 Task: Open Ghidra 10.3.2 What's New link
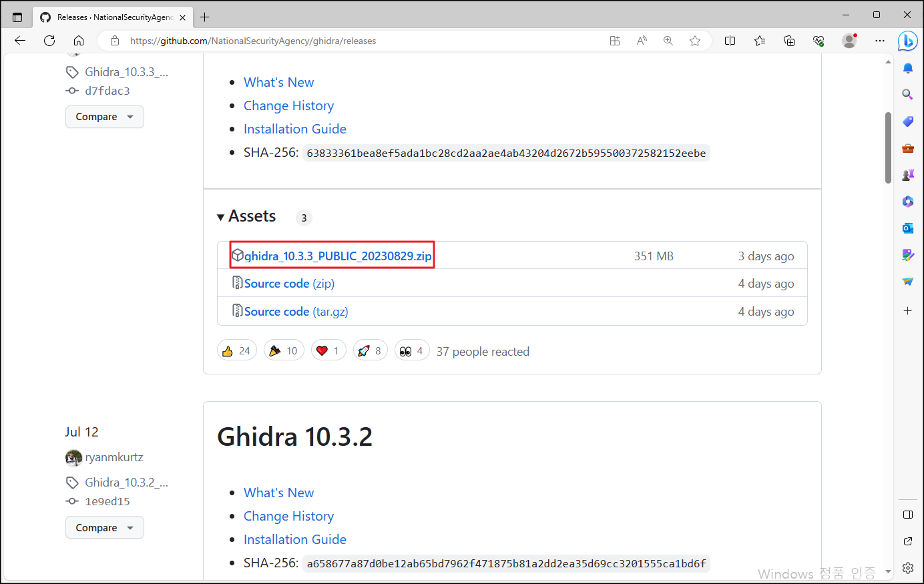pos(278,493)
